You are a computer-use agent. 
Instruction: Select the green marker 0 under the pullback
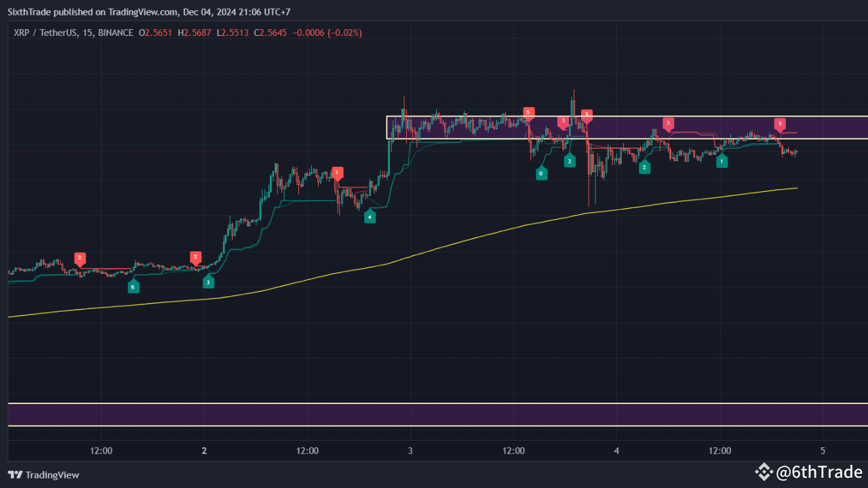tap(541, 173)
